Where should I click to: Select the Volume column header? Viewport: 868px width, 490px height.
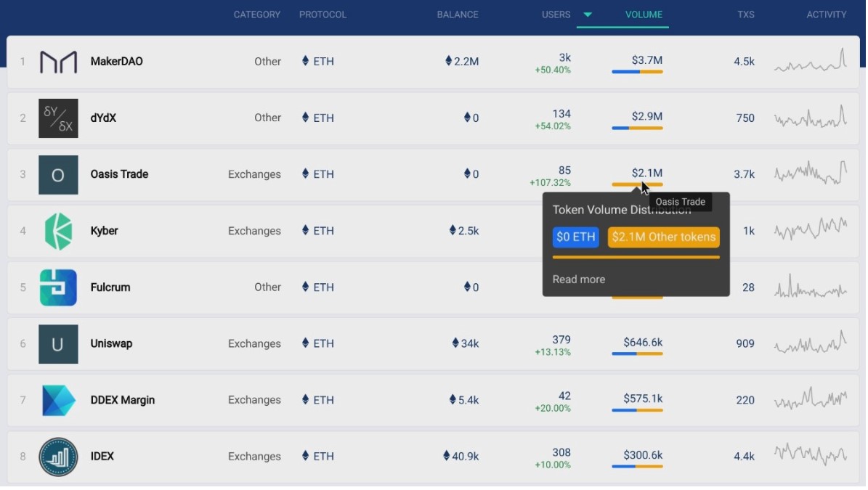coord(644,15)
